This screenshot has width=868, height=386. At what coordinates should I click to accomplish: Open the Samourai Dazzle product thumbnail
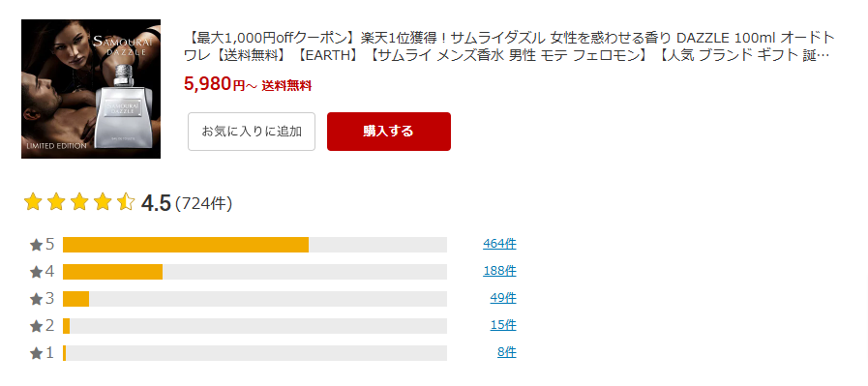point(91,89)
